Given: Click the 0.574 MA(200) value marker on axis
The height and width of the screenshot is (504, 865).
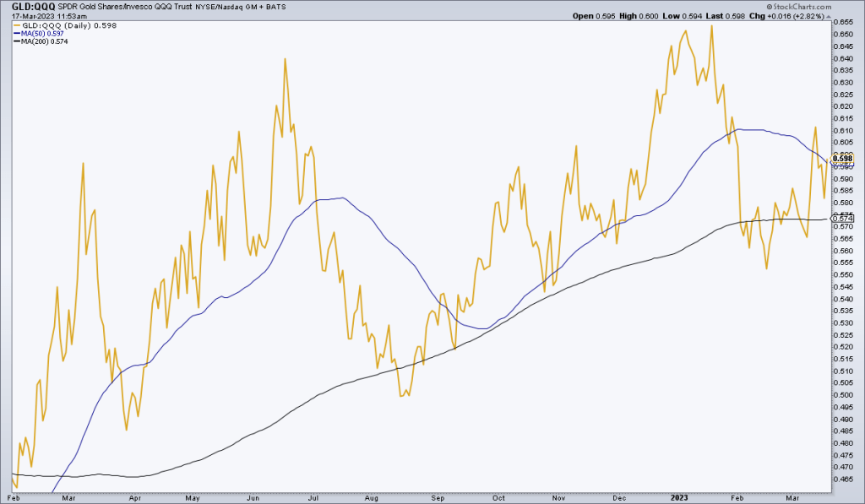Looking at the screenshot, I should (842, 219).
